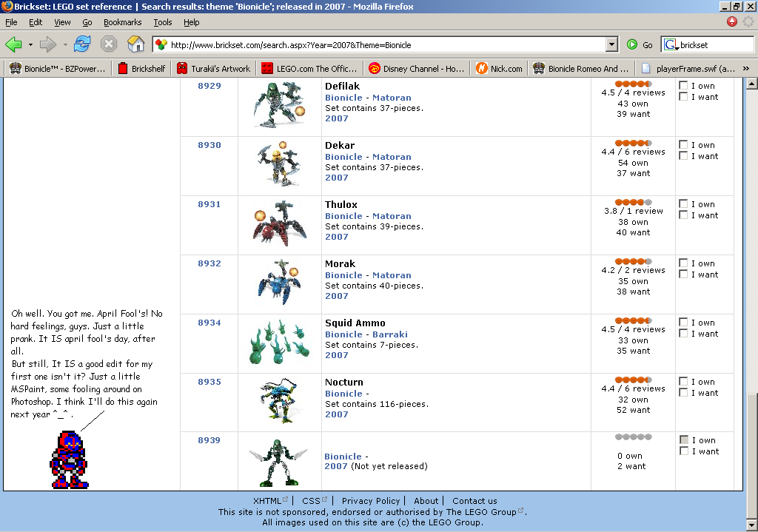Check 'I own' for Morak
The height and width of the screenshot is (532, 758).
pos(683,263)
